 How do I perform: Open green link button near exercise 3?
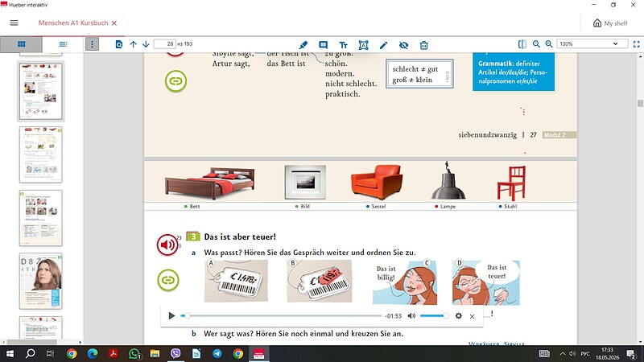[x=168, y=280]
